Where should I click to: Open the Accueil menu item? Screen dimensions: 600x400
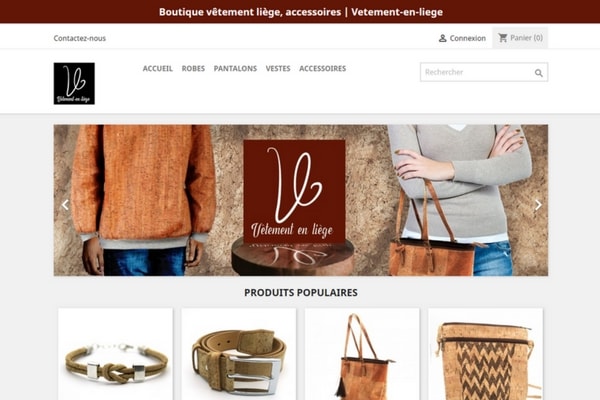click(158, 69)
